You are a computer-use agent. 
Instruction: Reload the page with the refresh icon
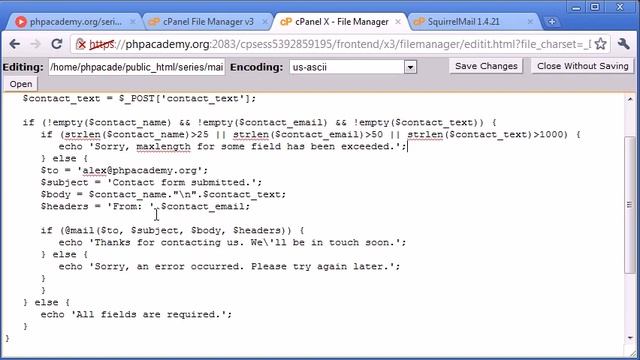tap(57, 44)
